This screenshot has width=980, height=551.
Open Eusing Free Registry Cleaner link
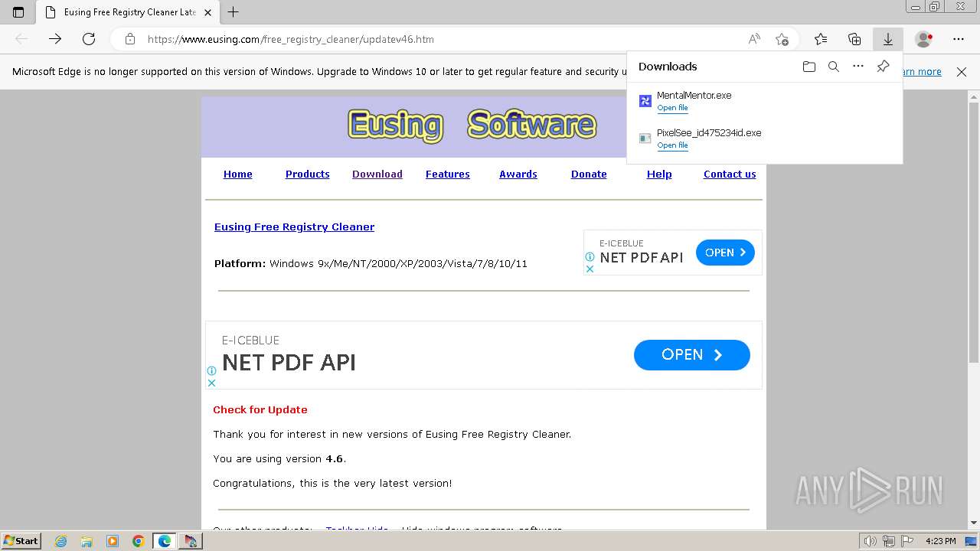[295, 227]
